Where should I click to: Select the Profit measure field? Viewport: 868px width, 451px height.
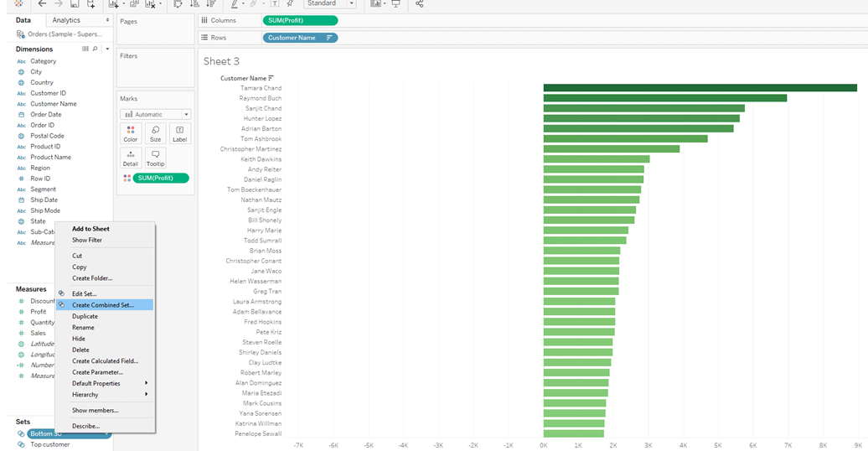[39, 312]
